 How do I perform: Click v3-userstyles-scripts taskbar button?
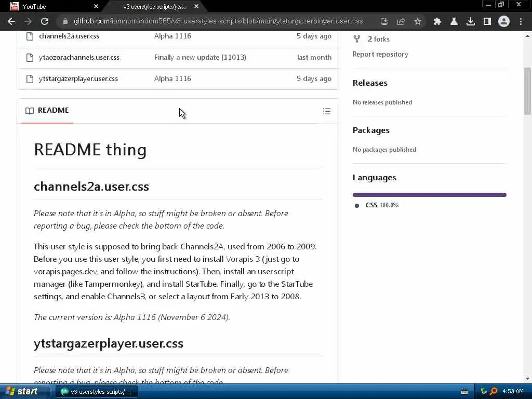(96, 392)
